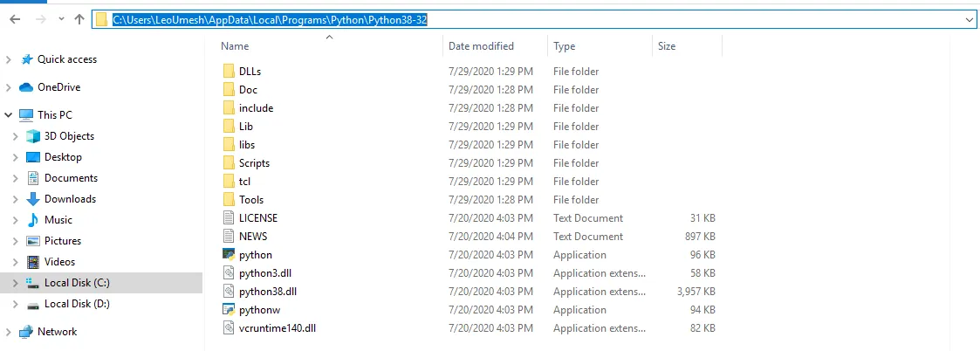Select the python application icon
This screenshot has height=351, width=980.
(228, 255)
